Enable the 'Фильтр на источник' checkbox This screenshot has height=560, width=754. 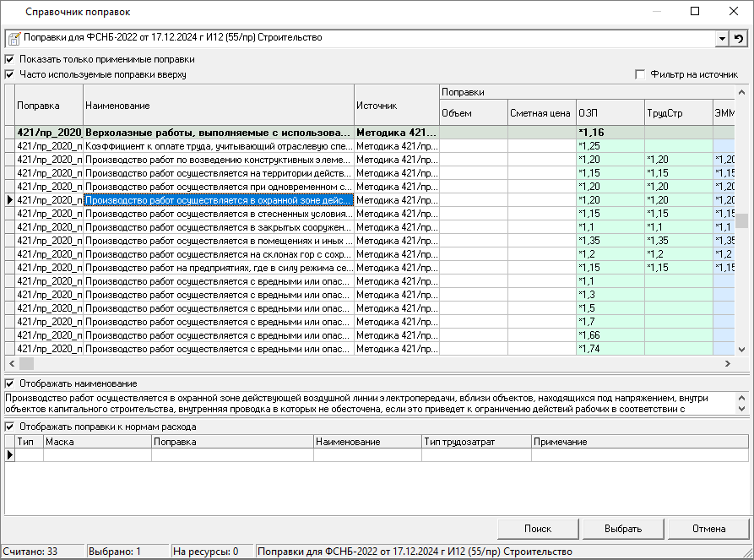(640, 74)
